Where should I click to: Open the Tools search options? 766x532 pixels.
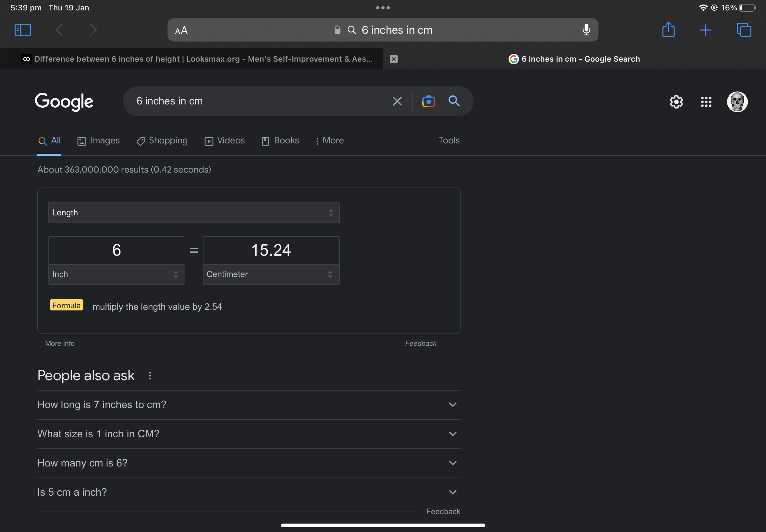click(449, 140)
